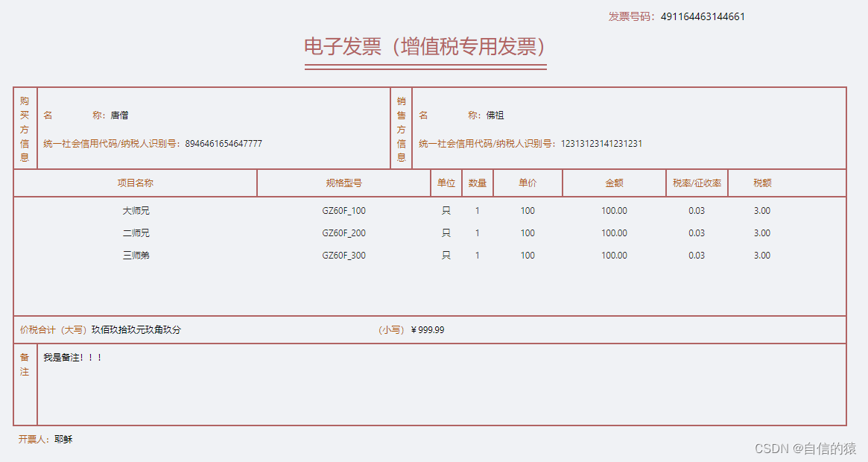The height and width of the screenshot is (462, 868).
Task: Click the 备注 vertical label
Action: [25, 364]
